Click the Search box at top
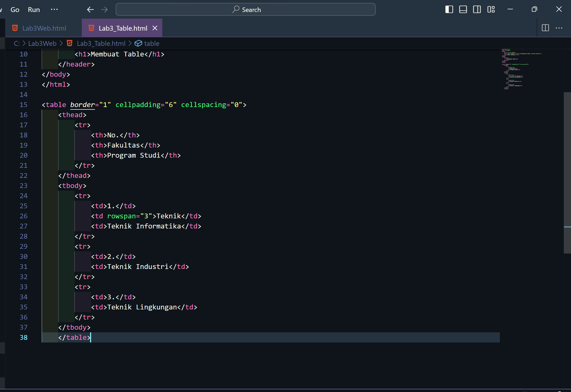571x392 pixels. pos(245,9)
